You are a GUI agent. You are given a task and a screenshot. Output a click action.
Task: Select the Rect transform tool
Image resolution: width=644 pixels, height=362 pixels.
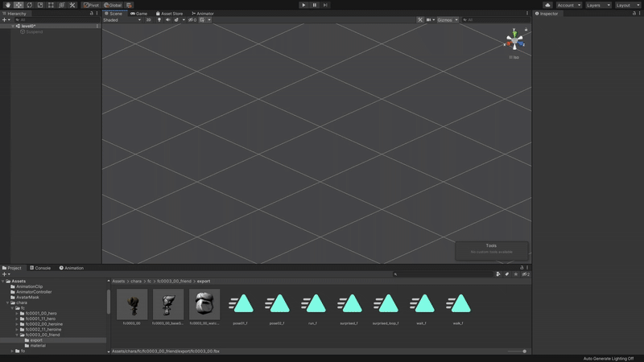(x=51, y=5)
